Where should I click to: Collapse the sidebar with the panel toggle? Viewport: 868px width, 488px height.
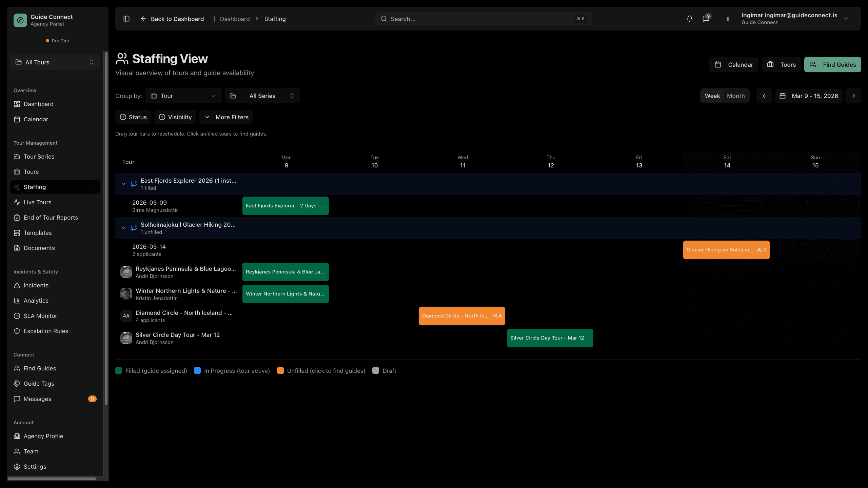click(126, 19)
